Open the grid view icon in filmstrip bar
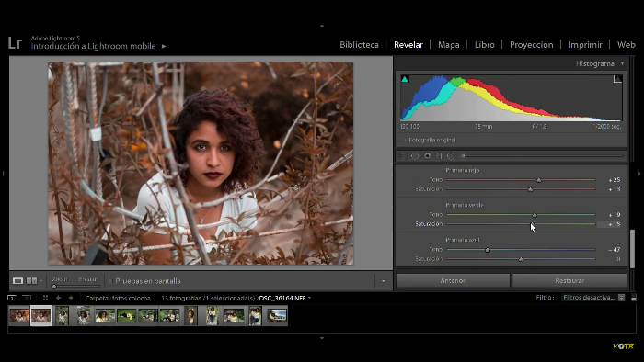 pyautogui.click(x=45, y=298)
